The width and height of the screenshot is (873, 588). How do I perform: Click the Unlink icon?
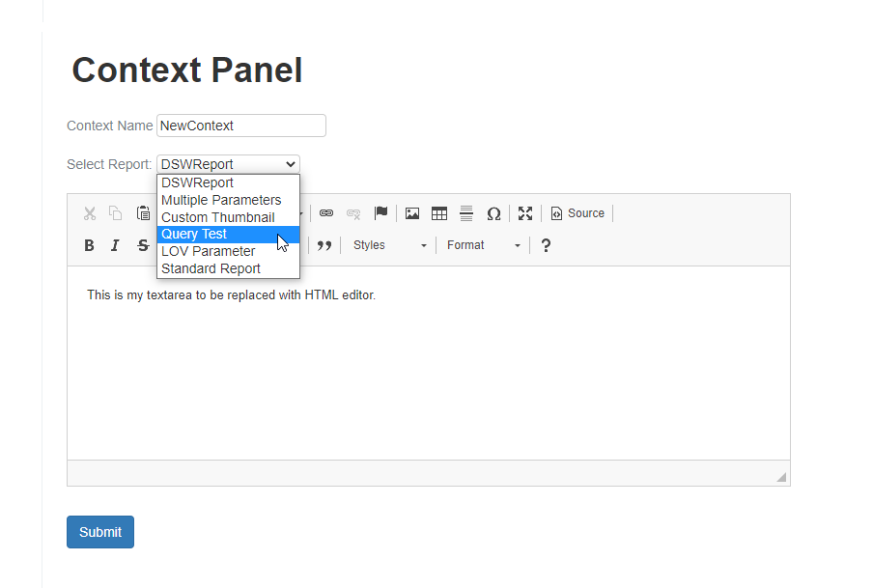click(353, 213)
